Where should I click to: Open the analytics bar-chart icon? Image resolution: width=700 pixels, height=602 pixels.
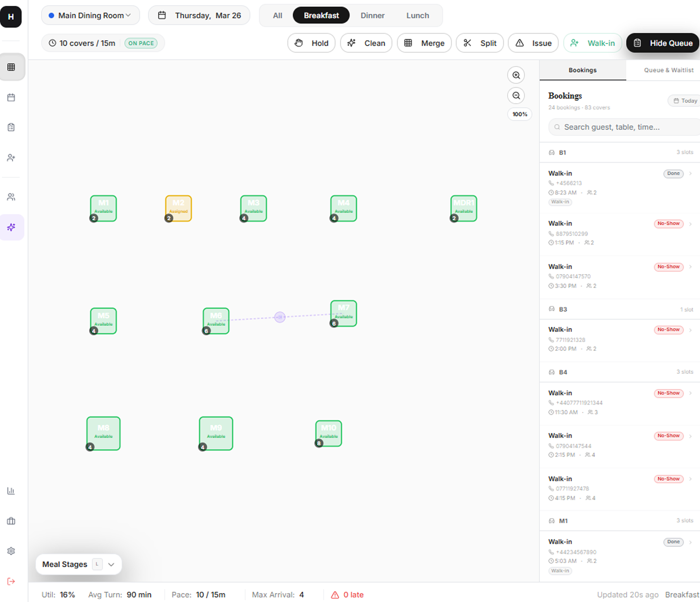tap(11, 491)
